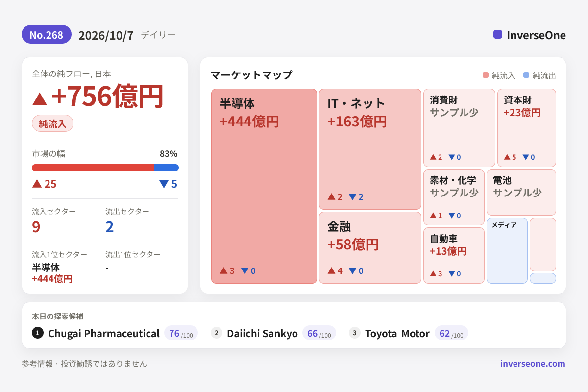This screenshot has width=588, height=392.
Task: Select the Chugai Pharmaceutical candidate name
Action: click(104, 333)
